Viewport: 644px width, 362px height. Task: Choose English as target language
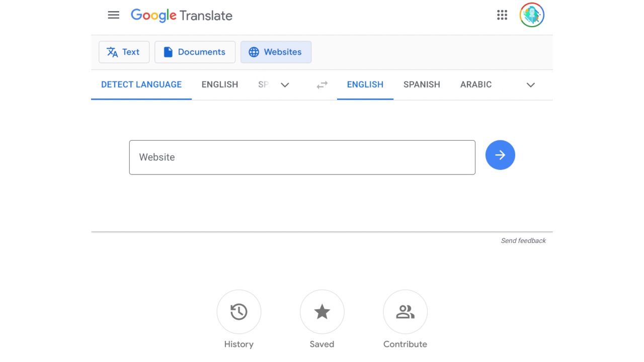pyautogui.click(x=365, y=84)
